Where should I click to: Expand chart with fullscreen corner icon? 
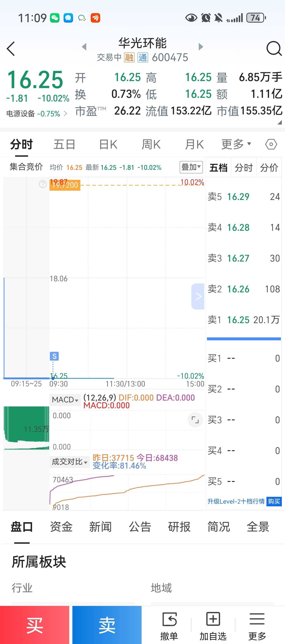(195, 420)
